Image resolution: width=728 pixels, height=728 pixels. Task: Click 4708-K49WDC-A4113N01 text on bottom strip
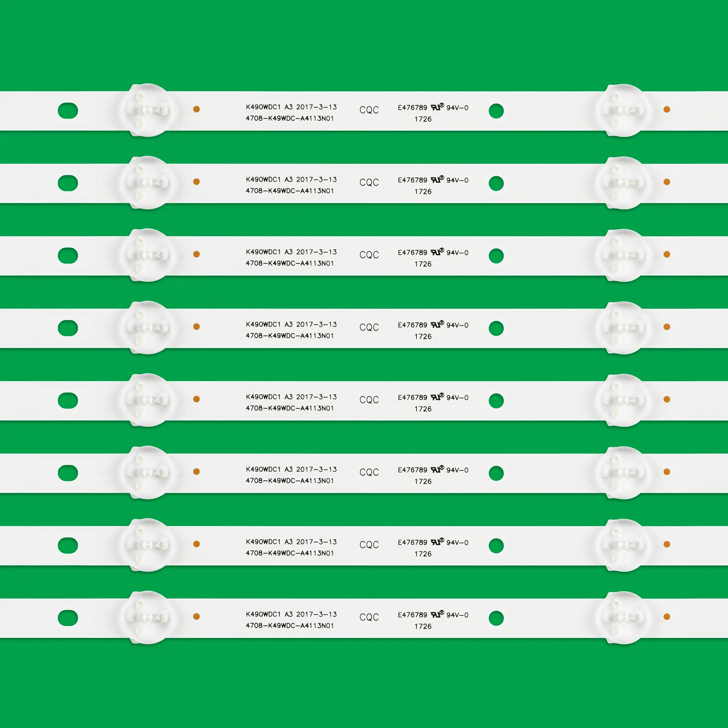(x=290, y=625)
